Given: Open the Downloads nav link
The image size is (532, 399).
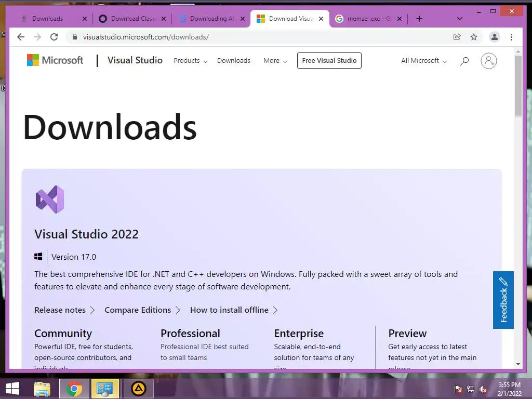Looking at the screenshot, I should click(x=234, y=61).
